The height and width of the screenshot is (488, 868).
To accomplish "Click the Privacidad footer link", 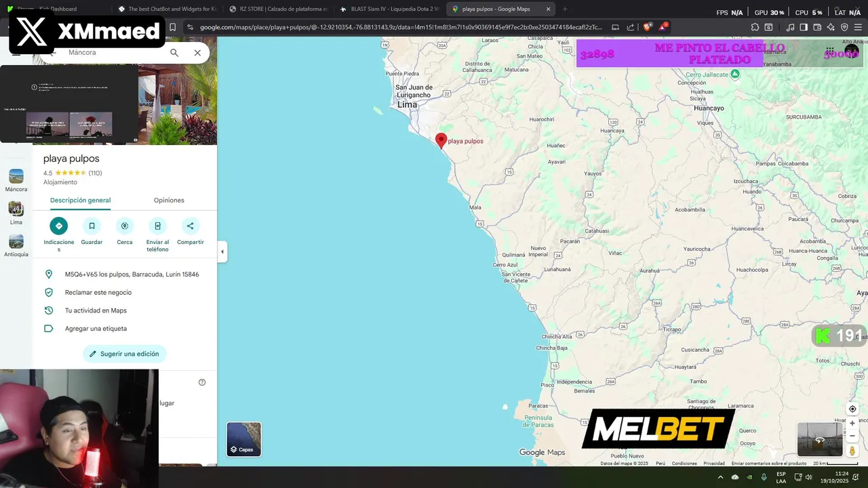I will [714, 464].
